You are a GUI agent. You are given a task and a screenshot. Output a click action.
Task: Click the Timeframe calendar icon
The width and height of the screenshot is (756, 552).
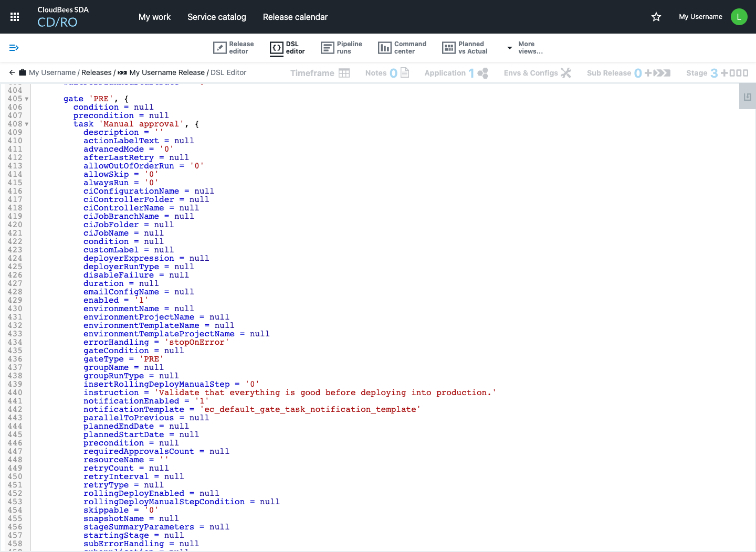[x=344, y=73]
